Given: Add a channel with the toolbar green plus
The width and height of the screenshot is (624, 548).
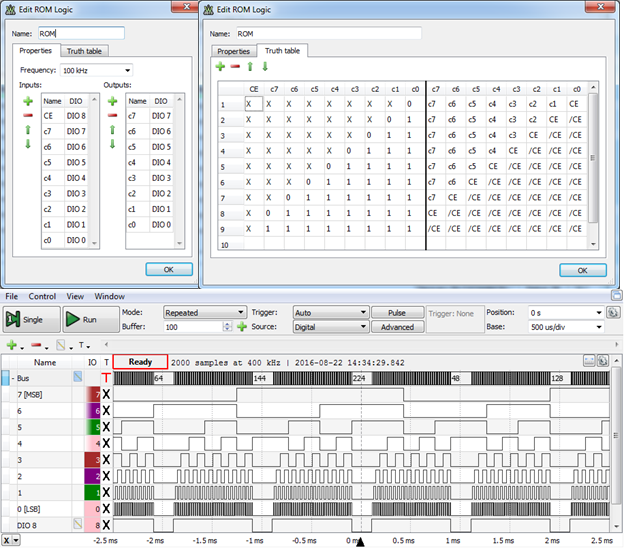Looking at the screenshot, I should 12,345.
